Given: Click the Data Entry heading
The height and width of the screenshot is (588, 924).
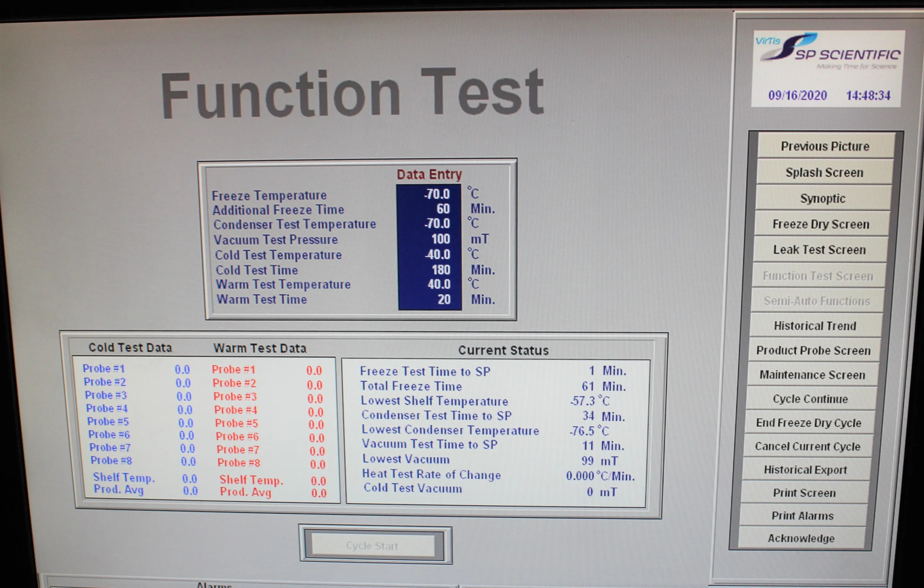Looking at the screenshot, I should pyautogui.click(x=429, y=174).
